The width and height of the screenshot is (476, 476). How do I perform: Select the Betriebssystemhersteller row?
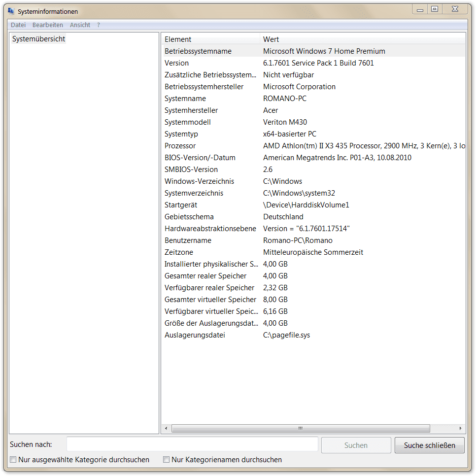coord(314,87)
